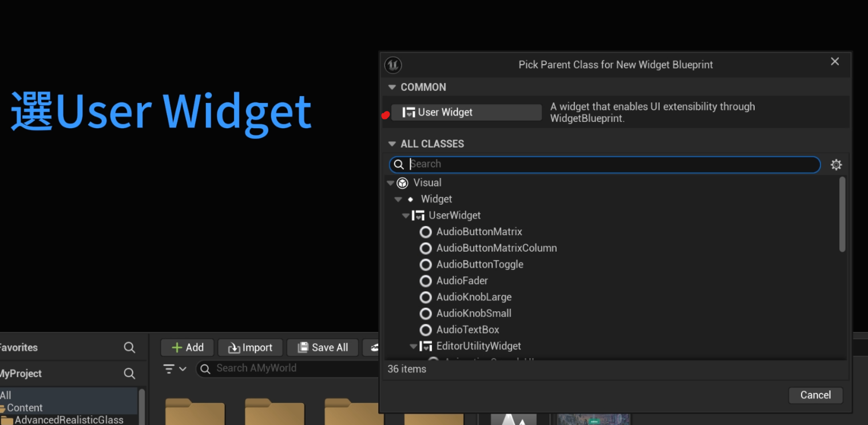
Task: Click the Import button in Content Browser
Action: coord(250,348)
